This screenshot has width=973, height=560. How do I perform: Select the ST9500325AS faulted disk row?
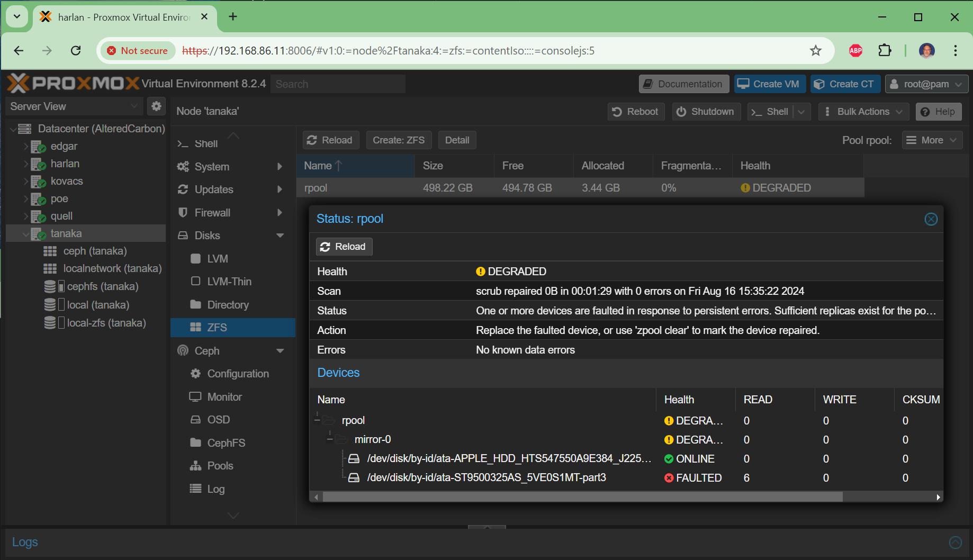click(x=626, y=477)
